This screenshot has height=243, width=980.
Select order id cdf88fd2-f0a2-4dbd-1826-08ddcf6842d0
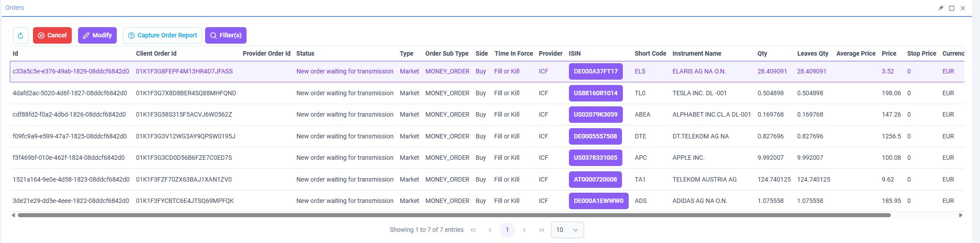click(x=69, y=114)
